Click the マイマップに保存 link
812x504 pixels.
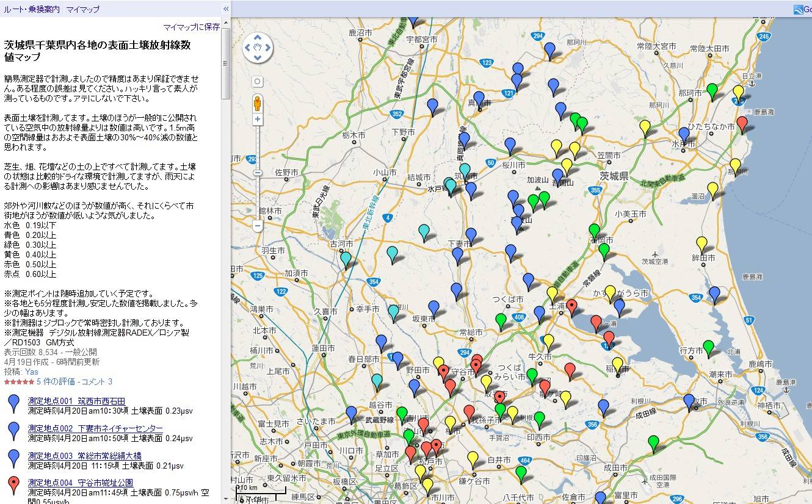click(192, 27)
